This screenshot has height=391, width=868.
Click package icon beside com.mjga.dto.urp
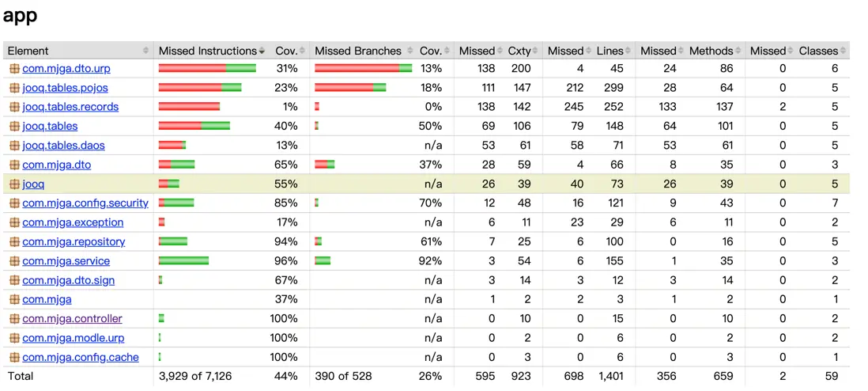pyautogui.click(x=14, y=69)
